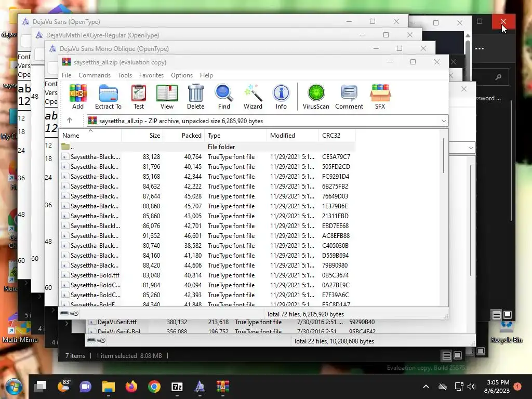532x399 pixels.
Task: Select the Saysettha-Bold.ttf file
Action: (x=207, y=275)
